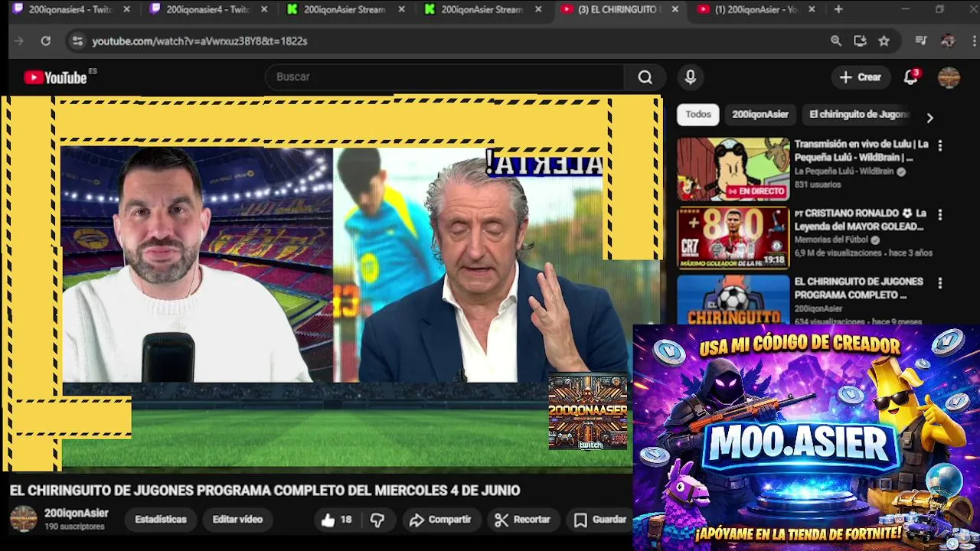Close the second 200iqonasier4 Twitch tab
Image resolution: width=980 pixels, height=551 pixels.
coord(264,9)
